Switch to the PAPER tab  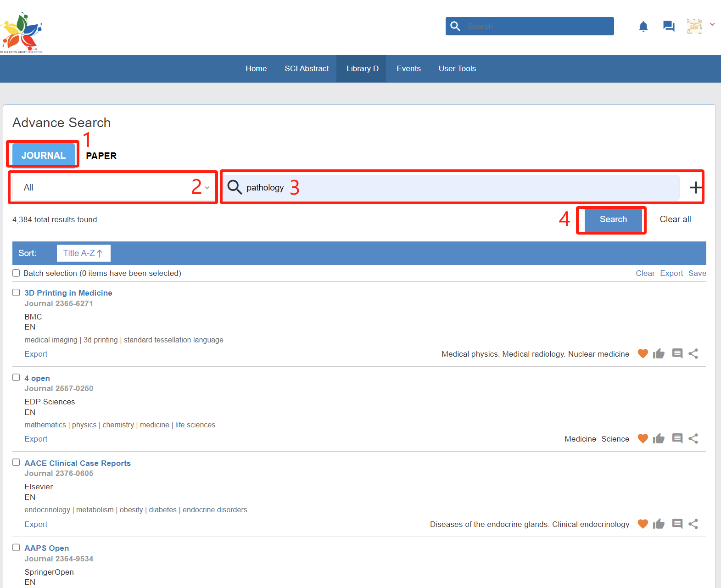click(x=101, y=156)
